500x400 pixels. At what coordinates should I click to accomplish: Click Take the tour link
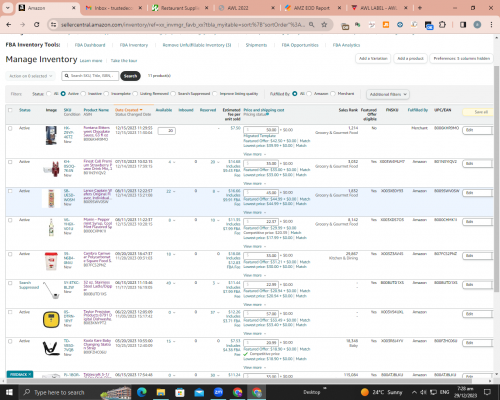(x=124, y=61)
